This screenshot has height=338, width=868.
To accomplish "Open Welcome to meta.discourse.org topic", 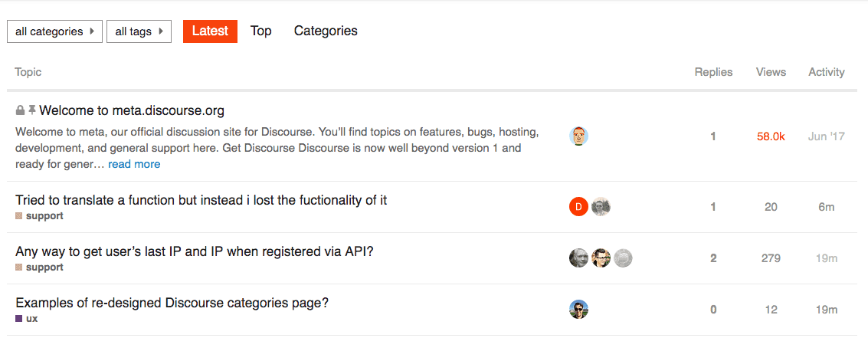I will (132, 111).
